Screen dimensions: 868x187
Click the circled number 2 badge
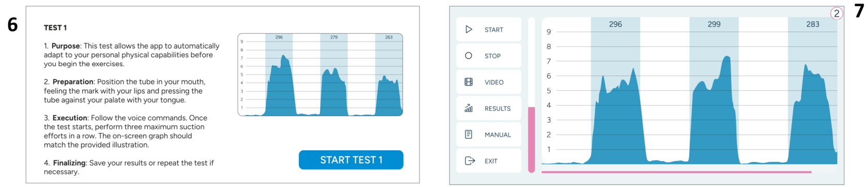click(836, 14)
